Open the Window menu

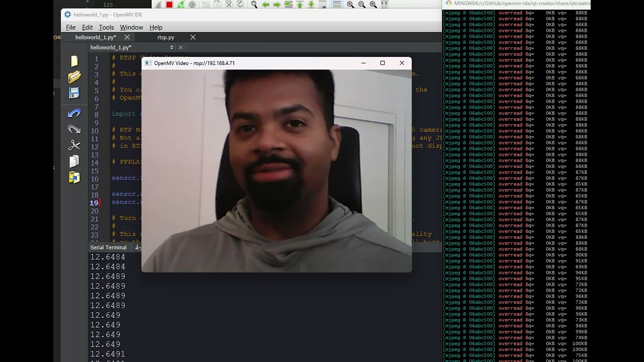(131, 27)
